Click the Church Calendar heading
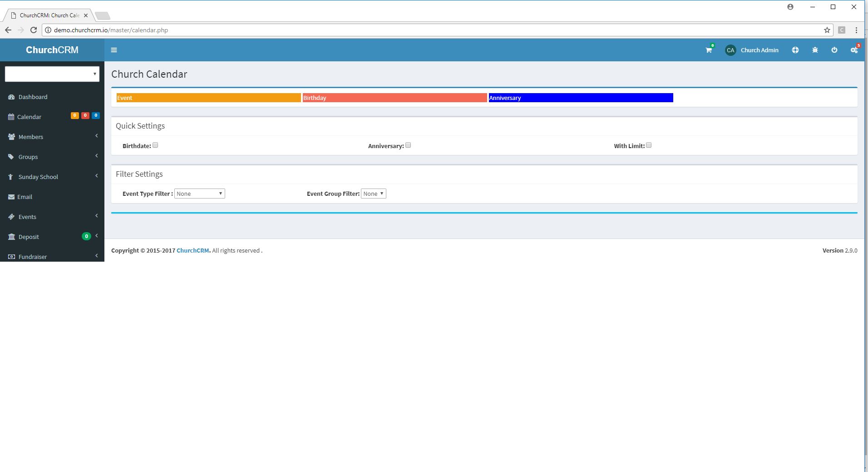 pyautogui.click(x=149, y=74)
